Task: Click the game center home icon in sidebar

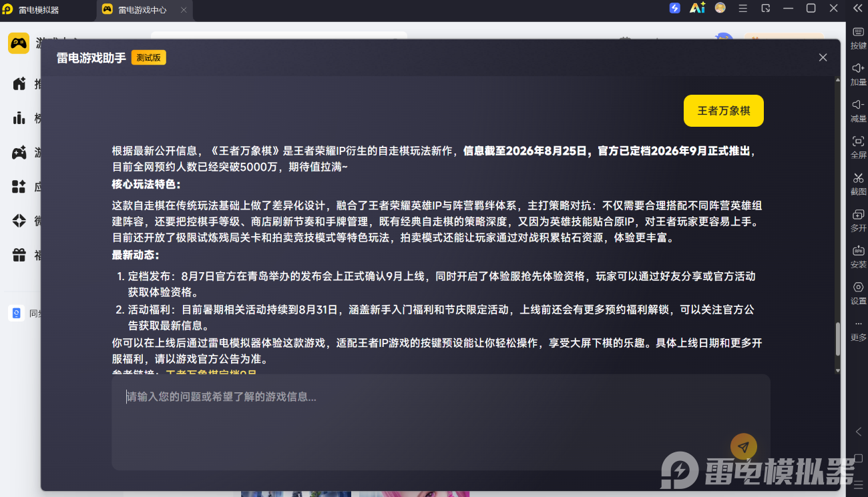Action: [19, 84]
